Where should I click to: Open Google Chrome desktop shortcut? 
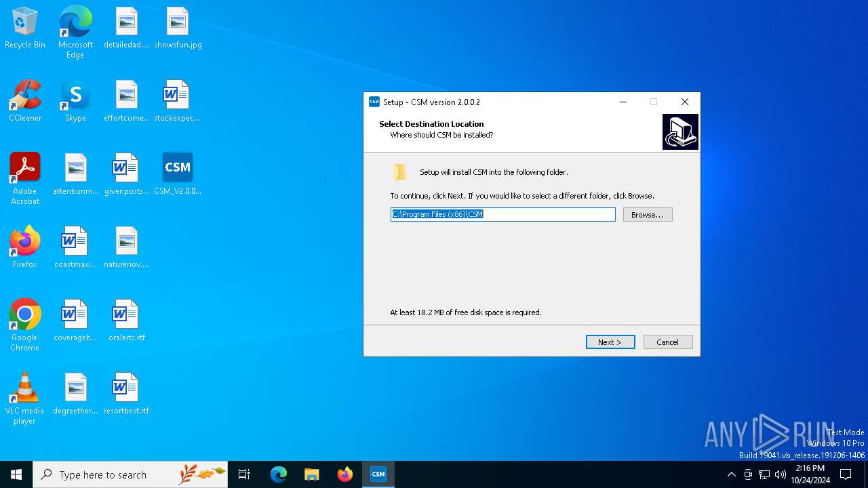pos(25,325)
